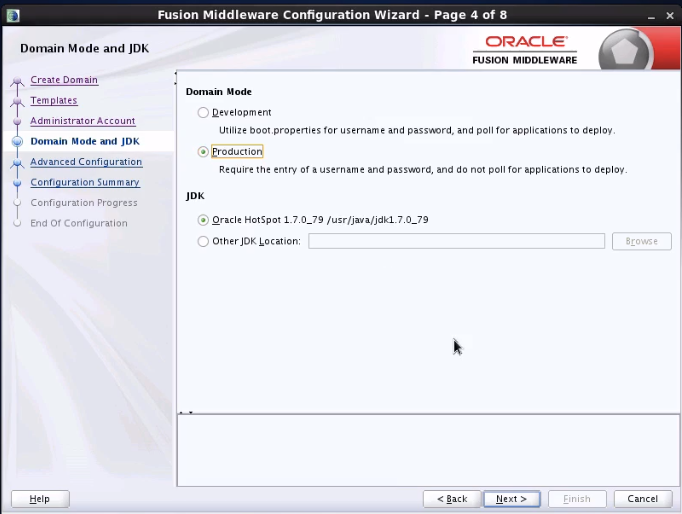Screen dimensions: 682x514
Task: Click the Domain Mode section heading
Action: coord(219,92)
